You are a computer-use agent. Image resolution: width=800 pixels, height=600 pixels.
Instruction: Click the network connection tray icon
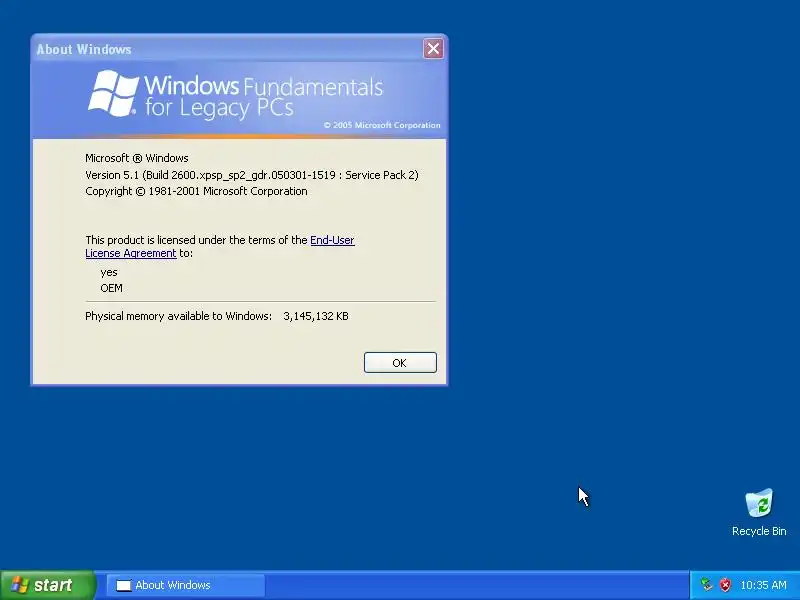(x=706, y=585)
